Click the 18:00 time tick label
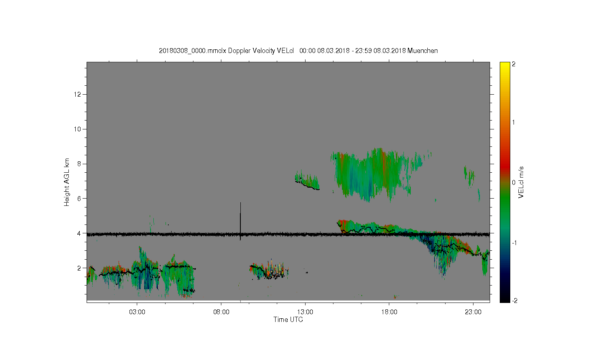This screenshot has height=364, width=607. point(389,312)
